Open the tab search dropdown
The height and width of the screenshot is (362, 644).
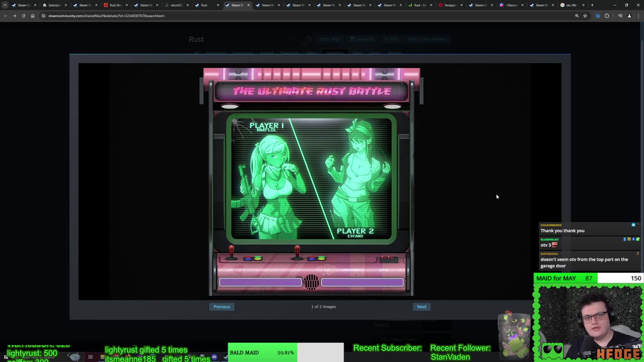click(5, 5)
